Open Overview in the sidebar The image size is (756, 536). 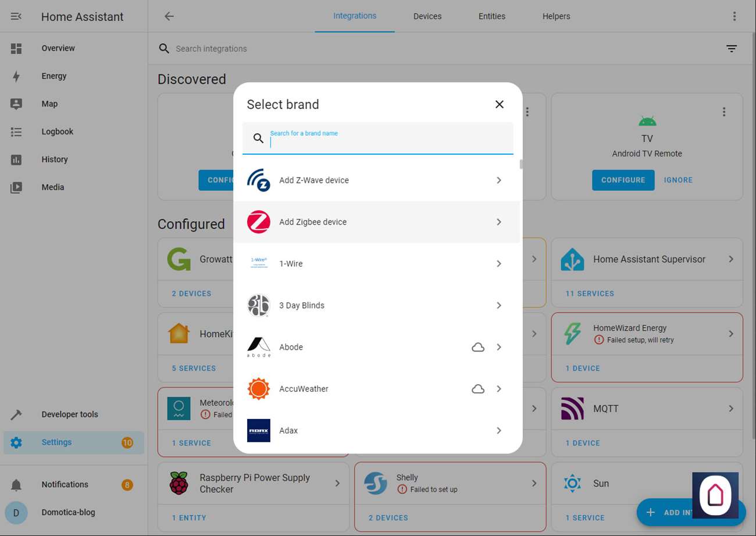coord(74,48)
